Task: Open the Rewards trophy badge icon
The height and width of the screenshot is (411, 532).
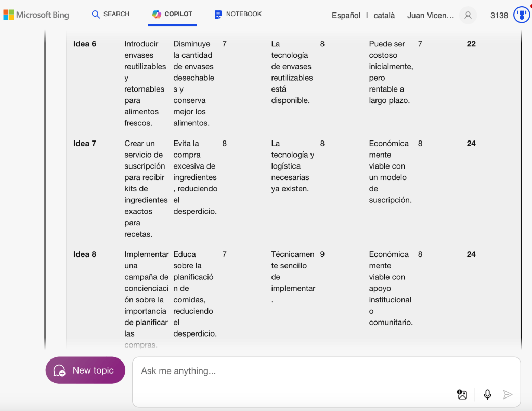Action: coord(521,15)
